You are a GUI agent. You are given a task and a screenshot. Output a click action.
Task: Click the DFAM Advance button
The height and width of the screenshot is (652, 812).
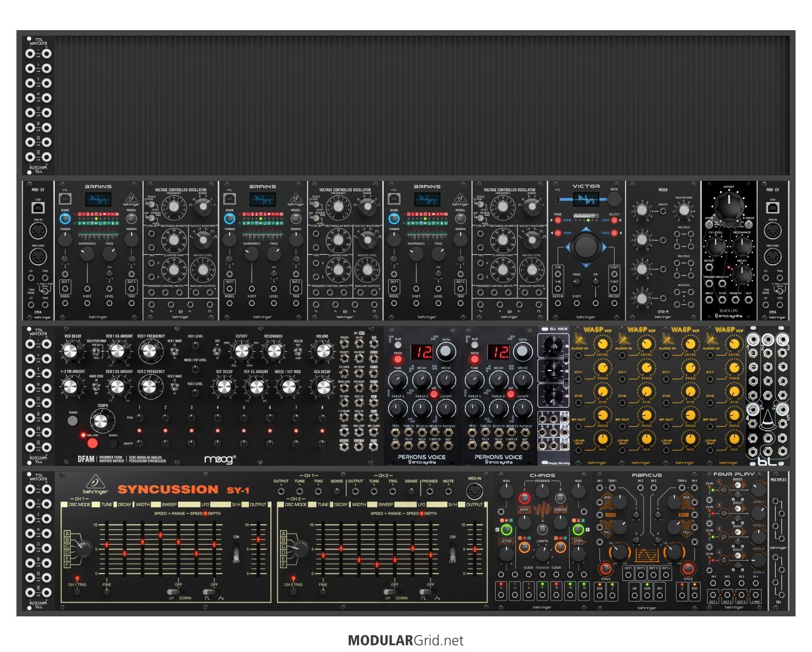(x=113, y=443)
